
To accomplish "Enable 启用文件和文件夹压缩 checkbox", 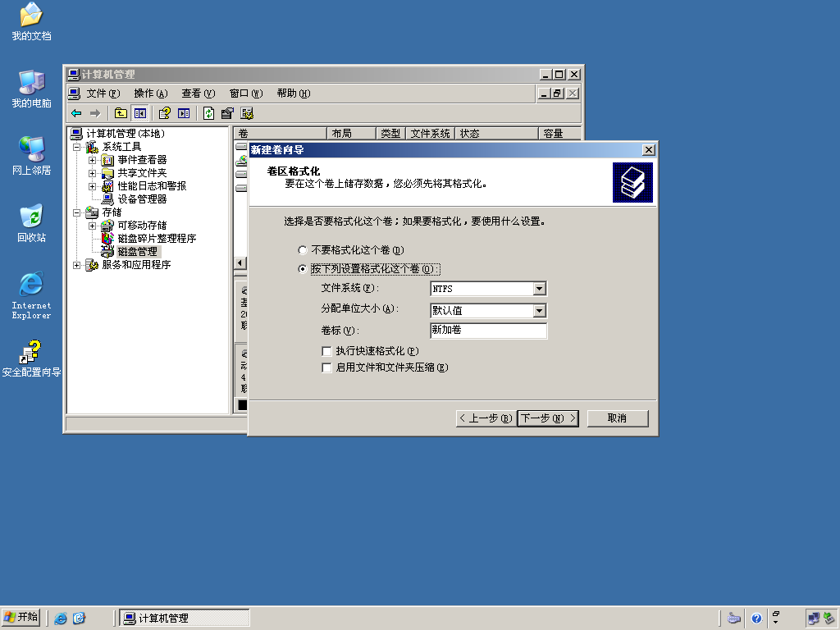I will pyautogui.click(x=326, y=367).
